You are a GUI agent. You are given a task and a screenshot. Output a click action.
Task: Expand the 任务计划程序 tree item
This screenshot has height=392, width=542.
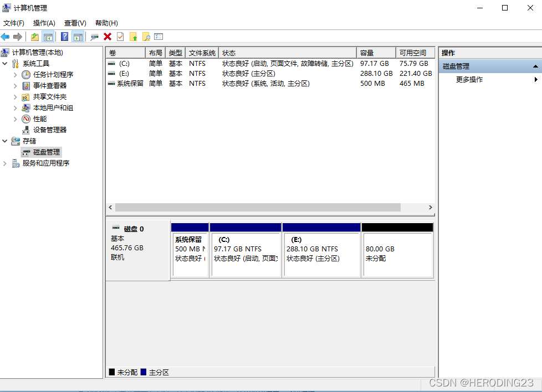(x=16, y=75)
